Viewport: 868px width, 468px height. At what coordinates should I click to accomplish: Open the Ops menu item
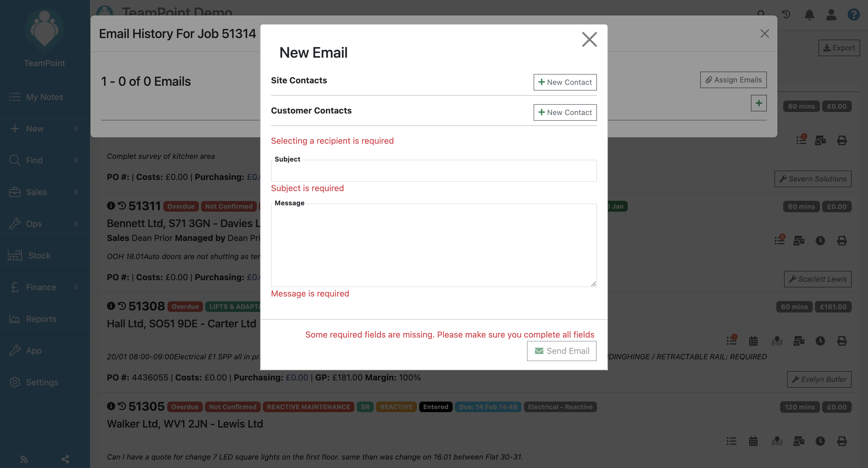click(44, 224)
